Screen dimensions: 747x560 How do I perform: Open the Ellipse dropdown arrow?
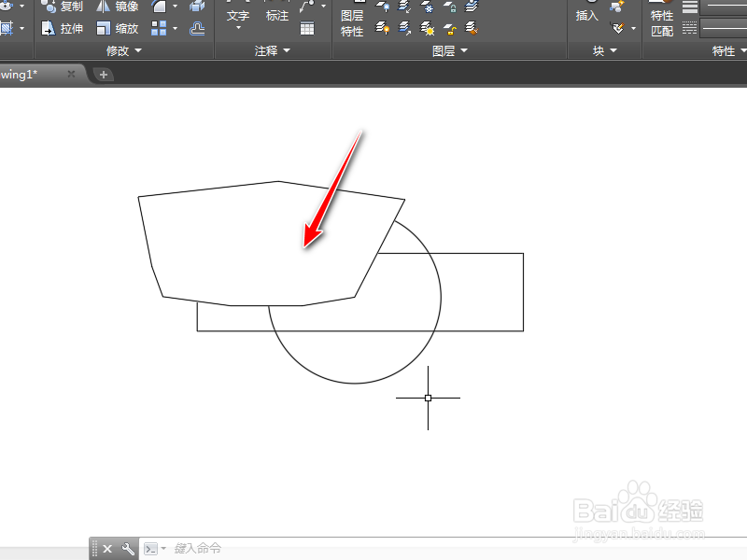pos(21,7)
